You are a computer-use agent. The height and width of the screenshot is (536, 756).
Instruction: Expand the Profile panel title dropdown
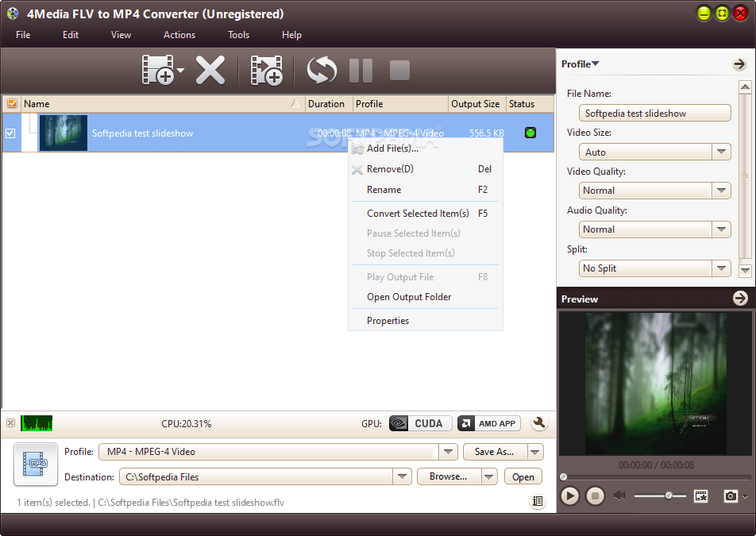tap(580, 64)
